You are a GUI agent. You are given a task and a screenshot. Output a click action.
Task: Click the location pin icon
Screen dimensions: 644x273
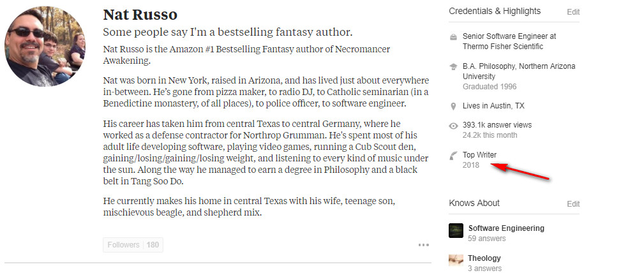453,106
